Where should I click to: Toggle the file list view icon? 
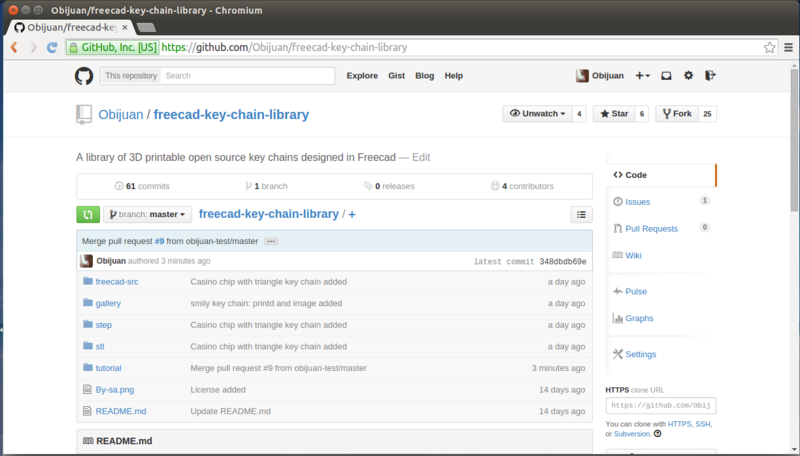[x=581, y=214]
